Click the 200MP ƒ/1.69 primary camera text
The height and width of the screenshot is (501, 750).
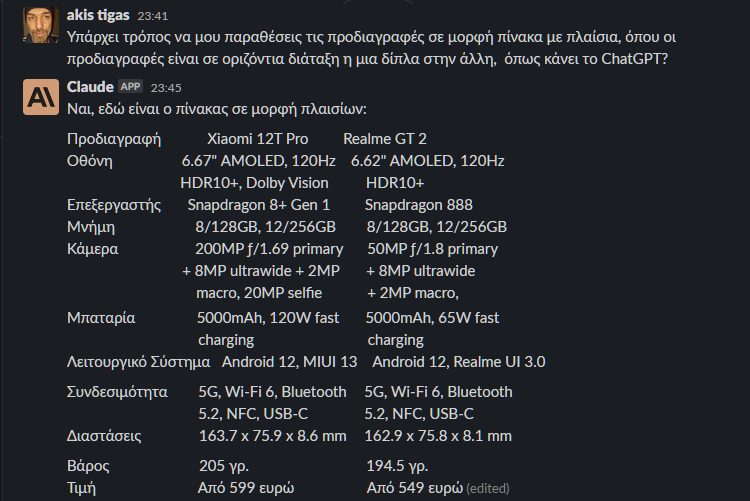point(269,249)
